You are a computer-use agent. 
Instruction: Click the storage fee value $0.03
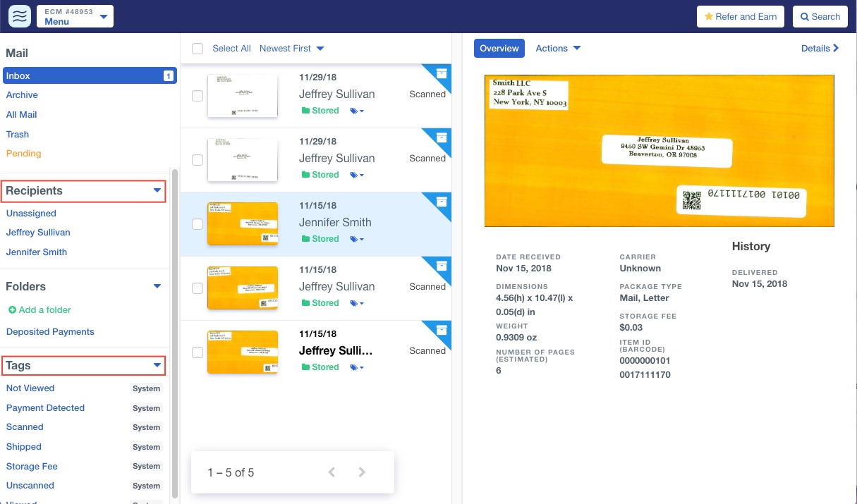point(631,328)
